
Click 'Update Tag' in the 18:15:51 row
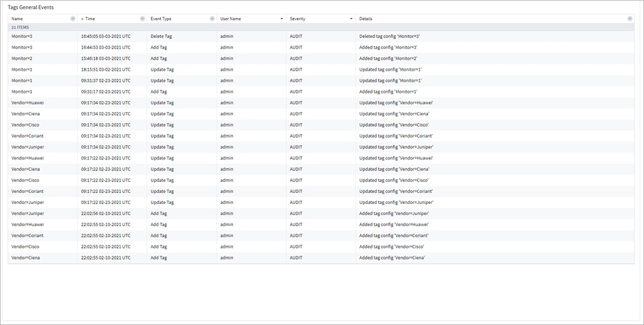pyautogui.click(x=162, y=69)
